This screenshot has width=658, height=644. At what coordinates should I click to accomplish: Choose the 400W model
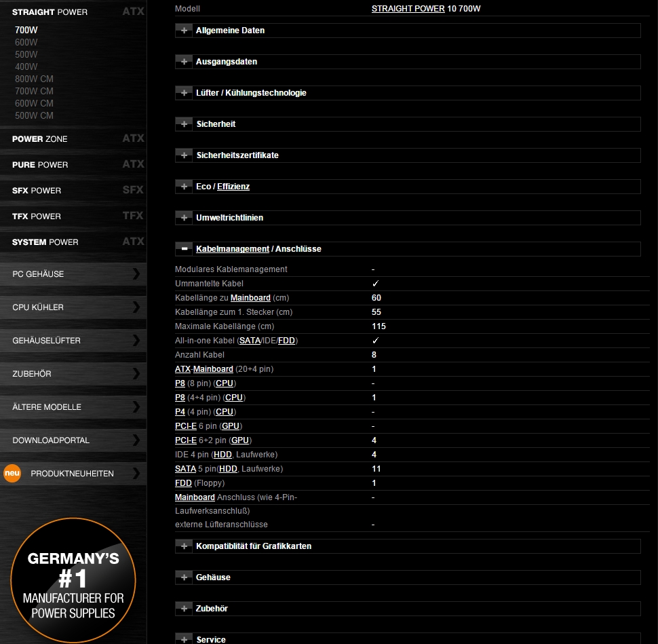tap(26, 67)
